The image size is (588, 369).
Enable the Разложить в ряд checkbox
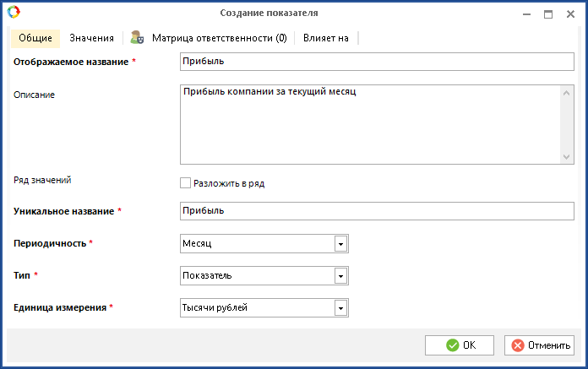click(186, 182)
